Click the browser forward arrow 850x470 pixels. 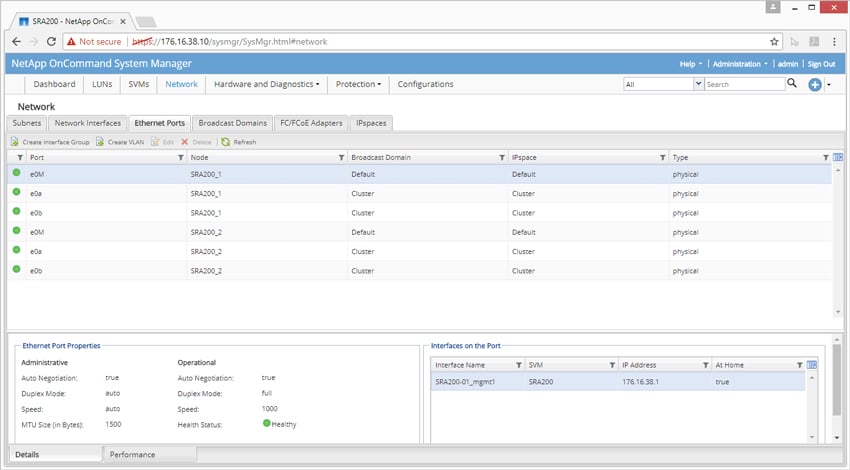(x=34, y=42)
